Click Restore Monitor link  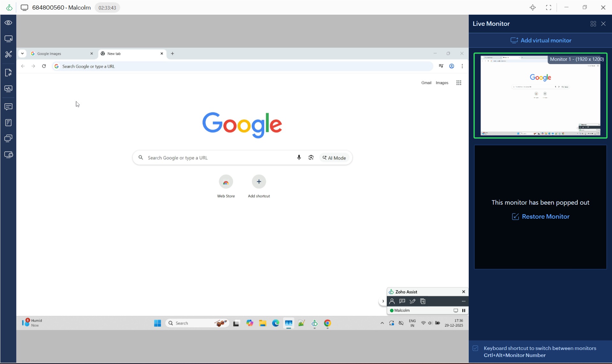[541, 216]
